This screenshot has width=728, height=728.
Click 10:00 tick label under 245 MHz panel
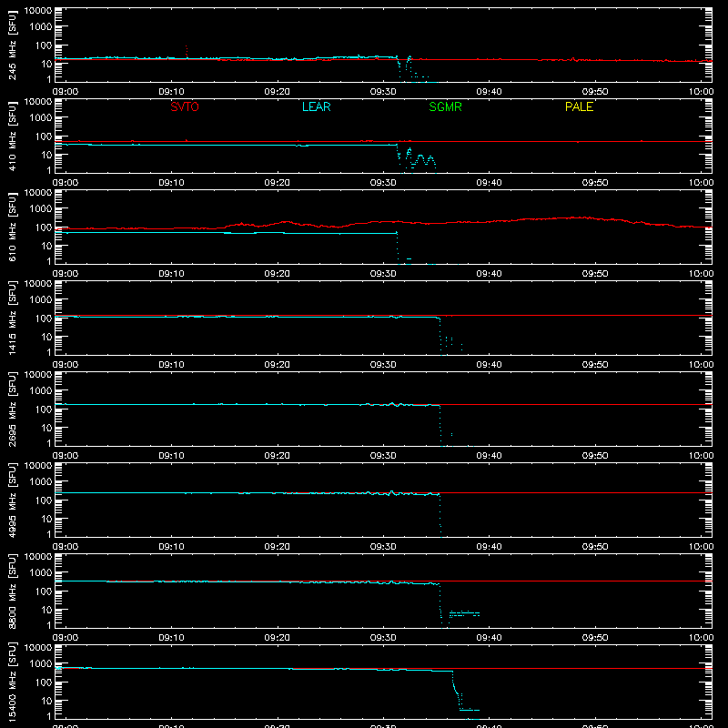click(x=701, y=92)
